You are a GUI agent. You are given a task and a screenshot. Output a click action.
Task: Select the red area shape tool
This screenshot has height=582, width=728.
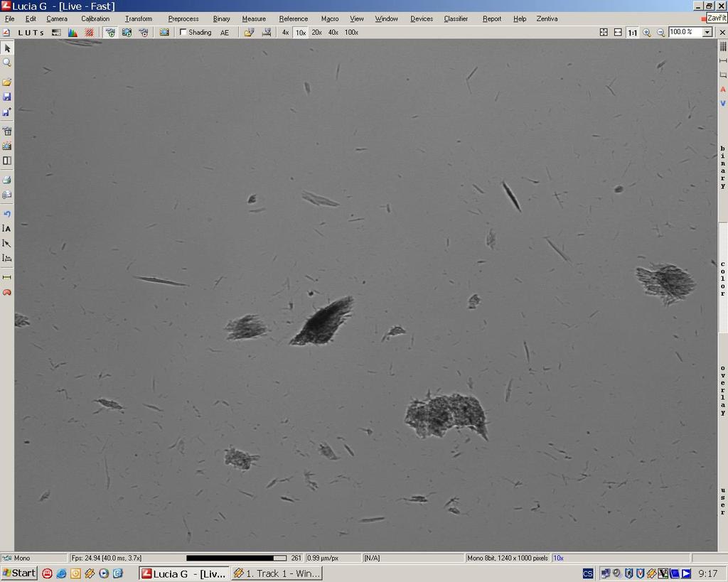(7, 292)
